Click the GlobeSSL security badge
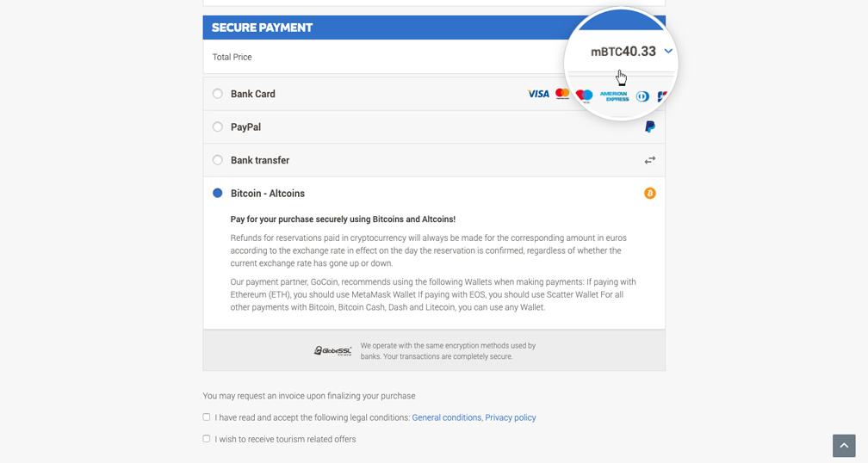 coord(332,350)
